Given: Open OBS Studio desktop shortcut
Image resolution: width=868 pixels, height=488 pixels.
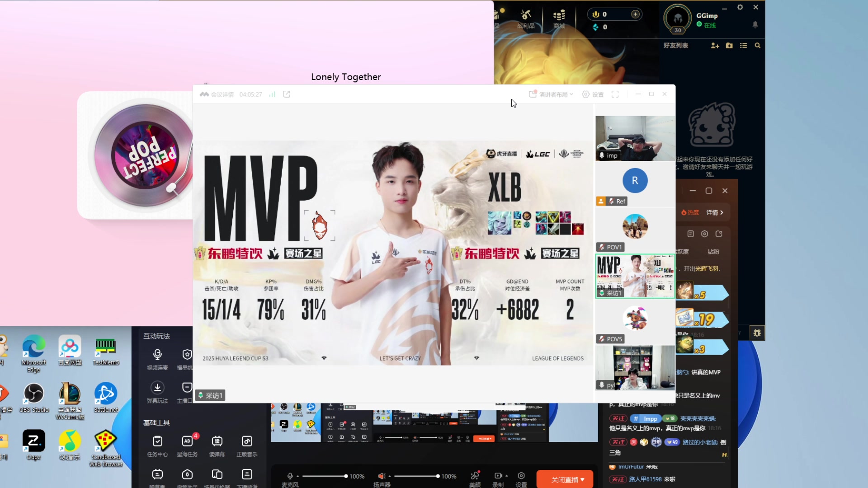Looking at the screenshot, I should (34, 398).
